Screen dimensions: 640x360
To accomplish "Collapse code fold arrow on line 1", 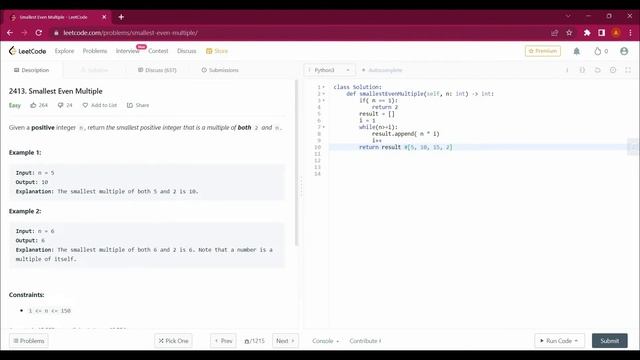I will point(324,87).
